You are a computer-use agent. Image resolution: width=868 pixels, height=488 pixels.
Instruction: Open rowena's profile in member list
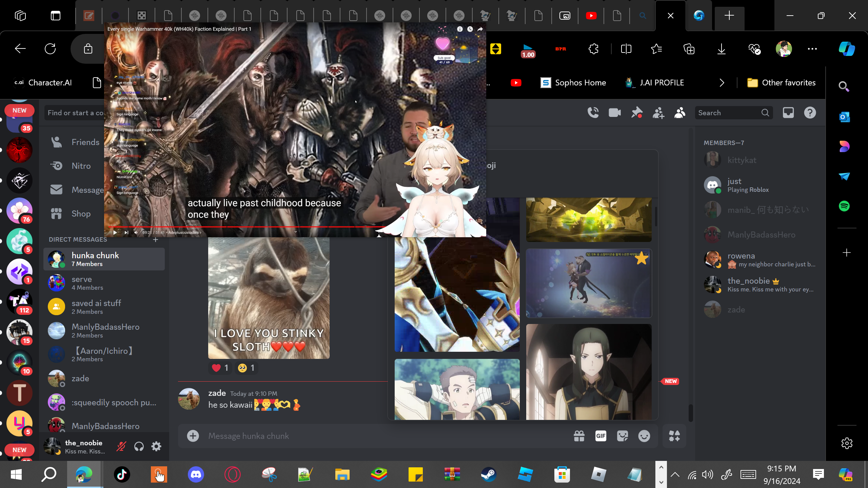760,260
